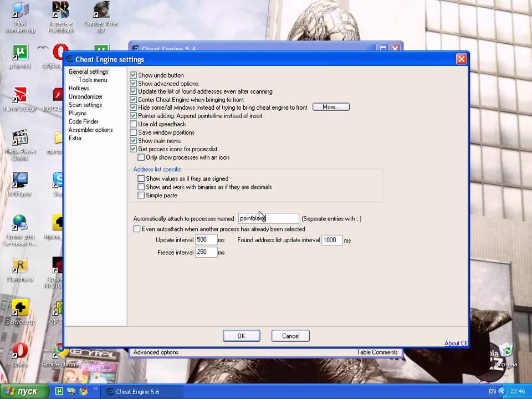Open the About CE link
Screen dimensions: 532x399
click(x=456, y=344)
